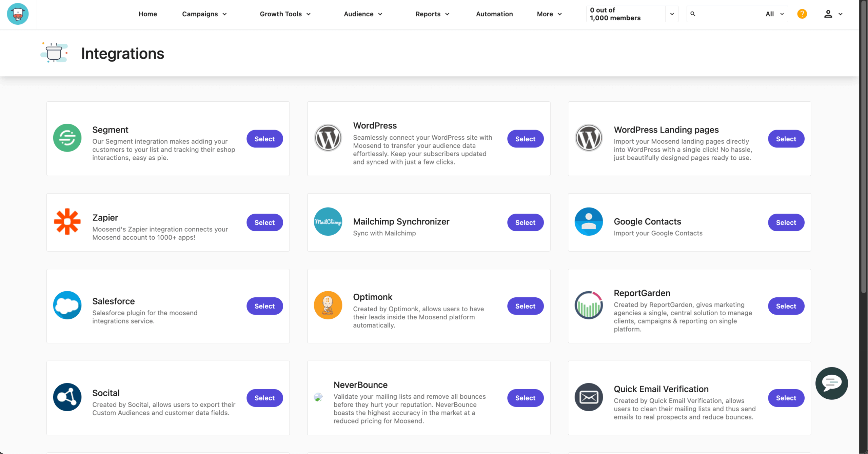
Task: Click the Segment logo icon
Action: (x=67, y=138)
